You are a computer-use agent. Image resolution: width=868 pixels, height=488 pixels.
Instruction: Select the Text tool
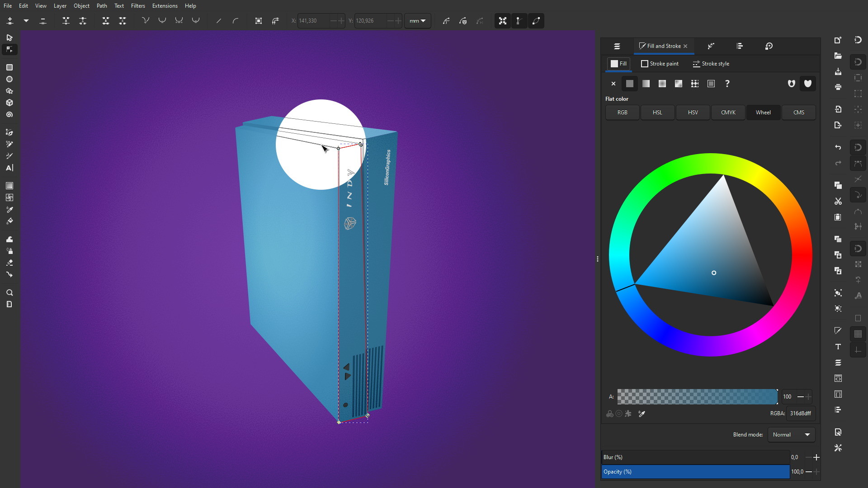point(9,168)
